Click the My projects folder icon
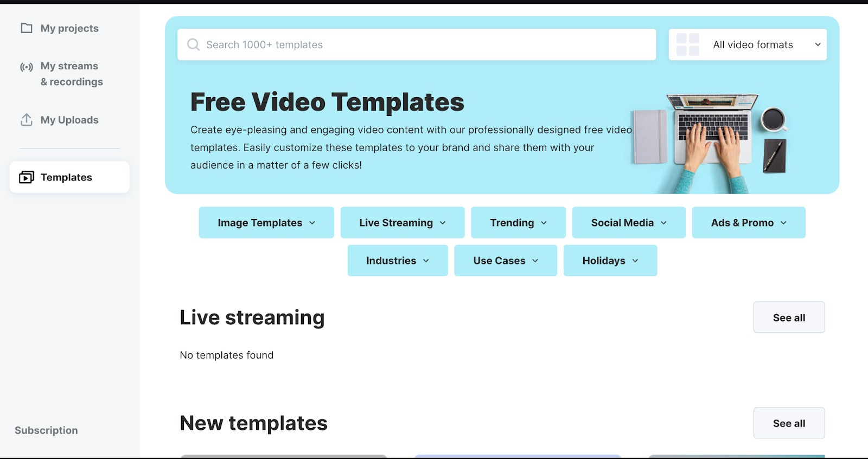Screen dimensions: 868x459 click(26, 28)
